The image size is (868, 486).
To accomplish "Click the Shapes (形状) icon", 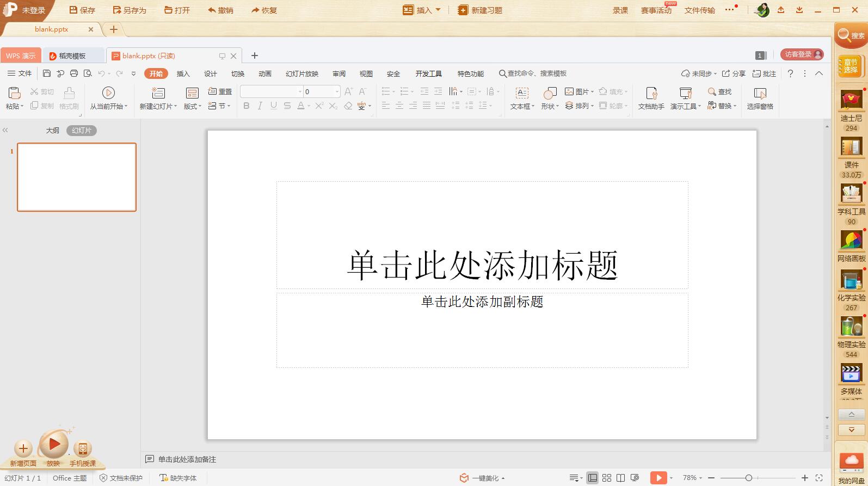I will 550,93.
